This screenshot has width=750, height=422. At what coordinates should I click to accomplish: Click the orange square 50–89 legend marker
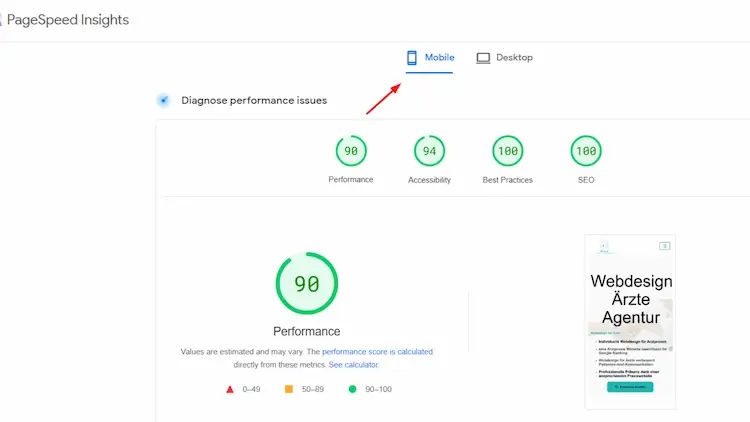[x=289, y=389]
